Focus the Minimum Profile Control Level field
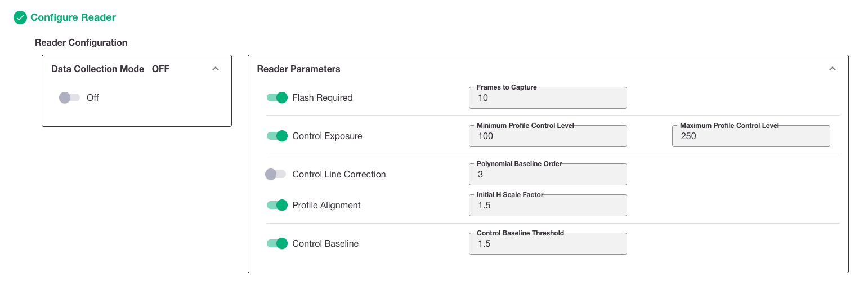This screenshot has height=289, width=868. click(548, 136)
